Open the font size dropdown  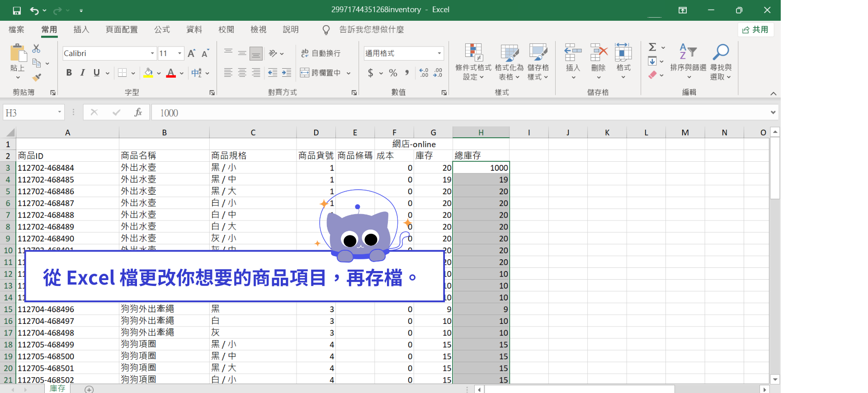(180, 53)
